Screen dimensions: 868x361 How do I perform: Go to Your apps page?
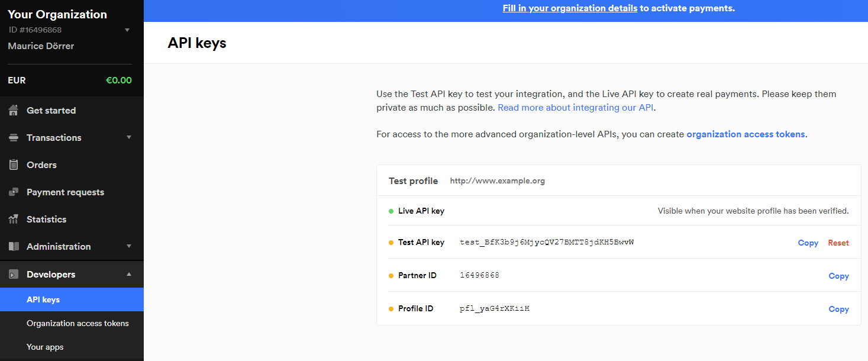pos(45,347)
